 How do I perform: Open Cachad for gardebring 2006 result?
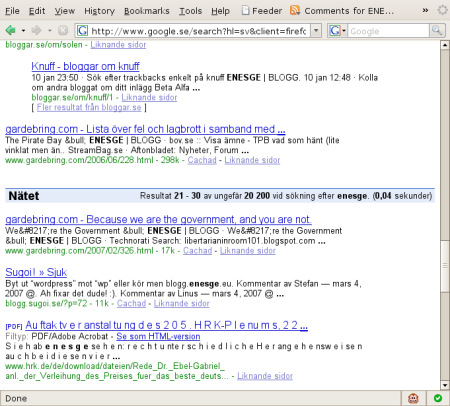pyautogui.click(x=202, y=160)
